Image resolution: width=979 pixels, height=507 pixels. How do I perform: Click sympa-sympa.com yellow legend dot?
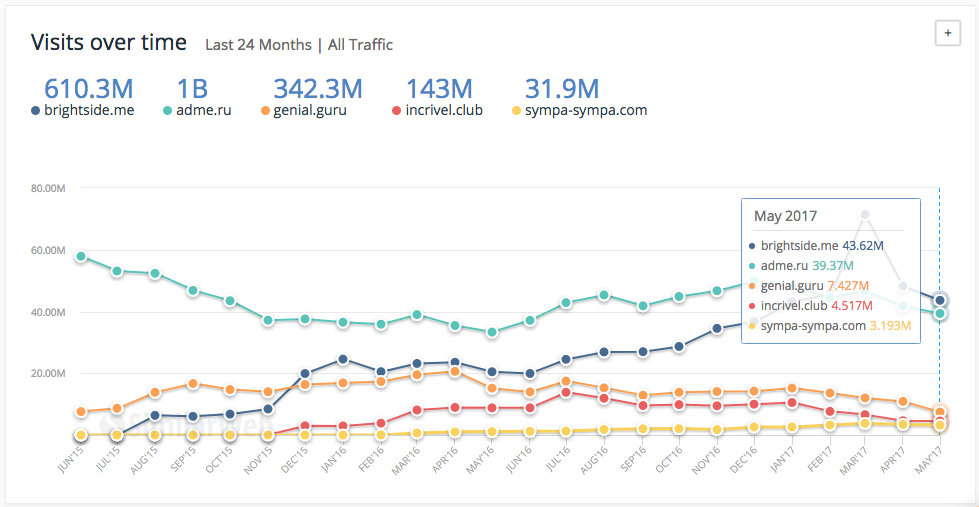[x=516, y=111]
